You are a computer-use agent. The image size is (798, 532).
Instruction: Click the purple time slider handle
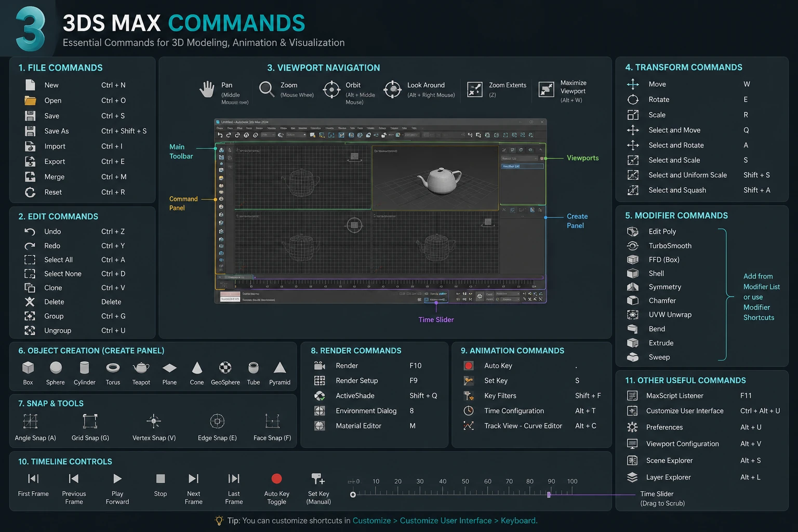pyautogui.click(x=549, y=495)
